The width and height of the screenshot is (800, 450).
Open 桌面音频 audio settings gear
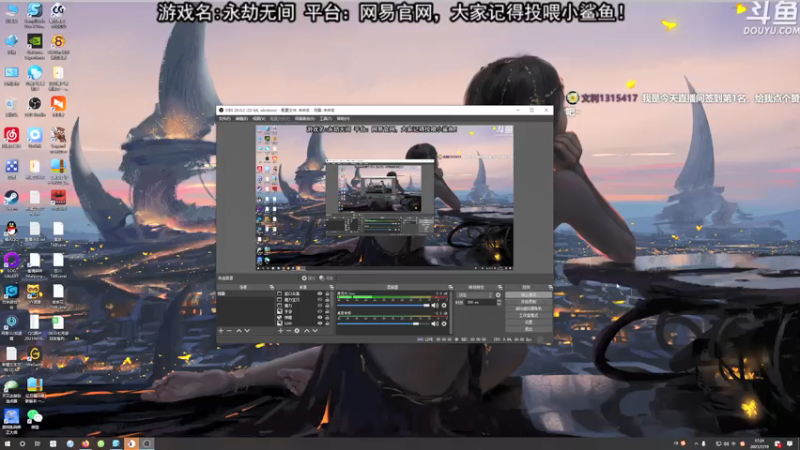[444, 323]
